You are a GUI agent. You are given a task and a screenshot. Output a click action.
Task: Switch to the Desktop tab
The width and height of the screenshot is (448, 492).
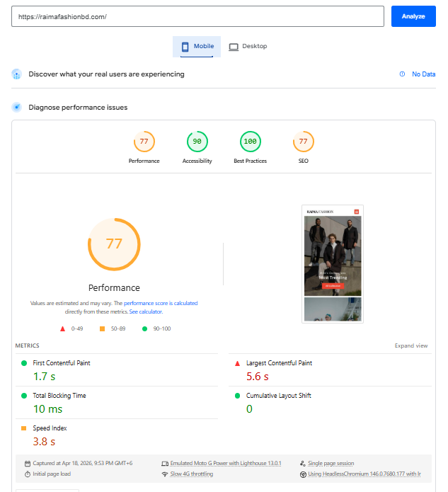pyautogui.click(x=248, y=47)
